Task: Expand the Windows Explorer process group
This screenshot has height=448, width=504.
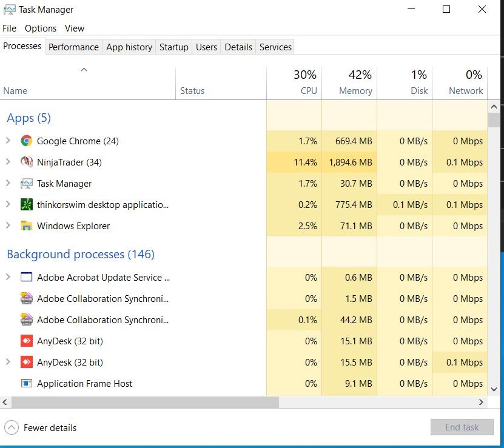Action: click(x=8, y=226)
